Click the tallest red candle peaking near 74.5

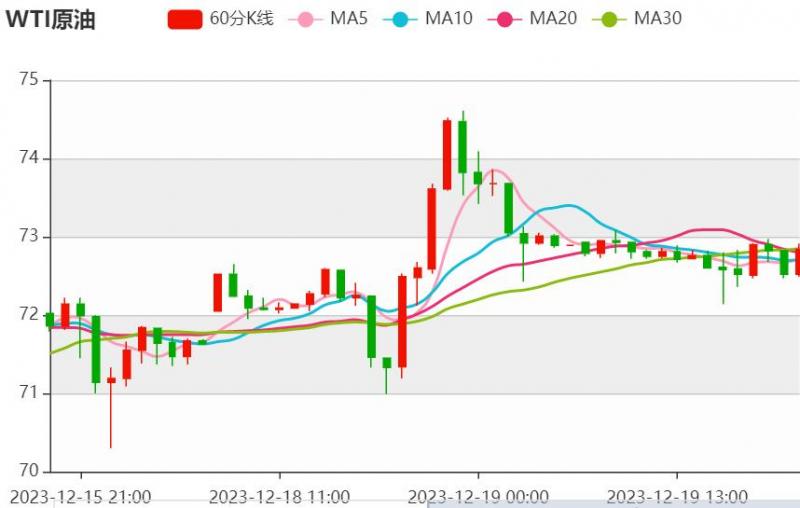[x=447, y=154]
